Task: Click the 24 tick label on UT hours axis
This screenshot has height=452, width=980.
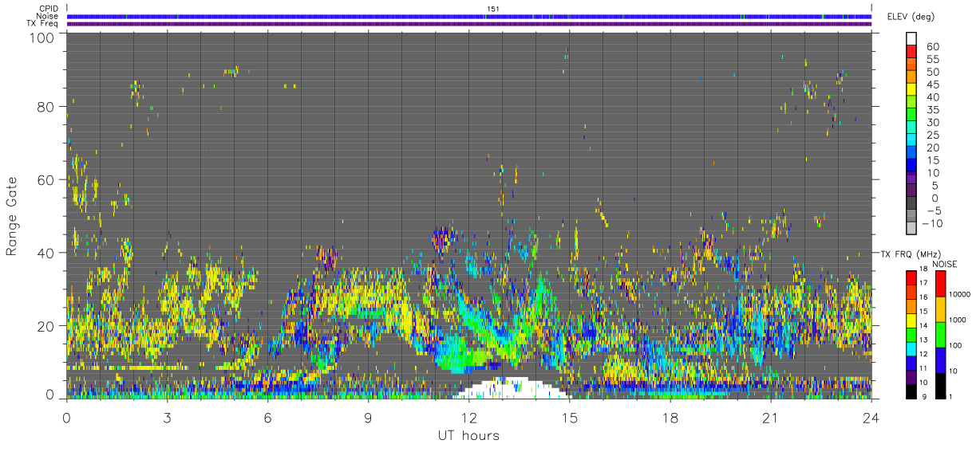Action: pos(871,417)
